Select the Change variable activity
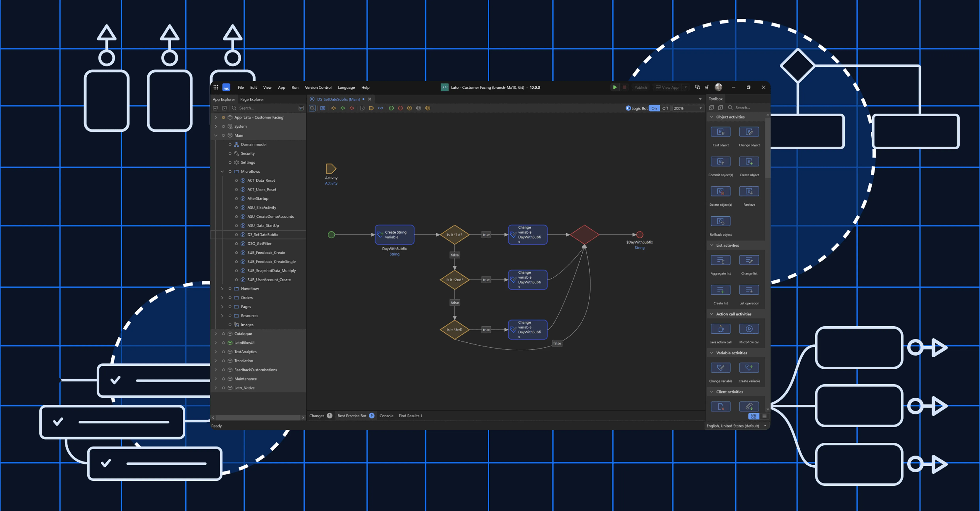The image size is (980, 511). click(x=721, y=367)
